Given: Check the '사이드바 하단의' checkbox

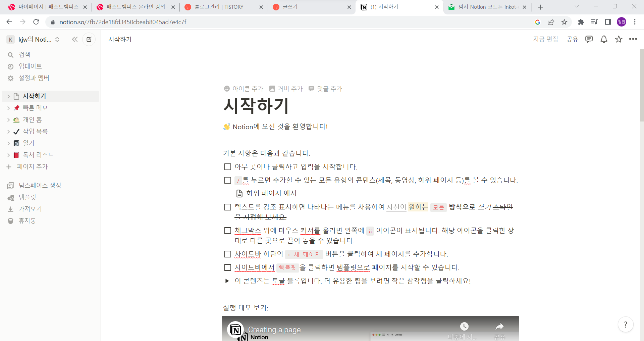Looking at the screenshot, I should [x=228, y=254].
